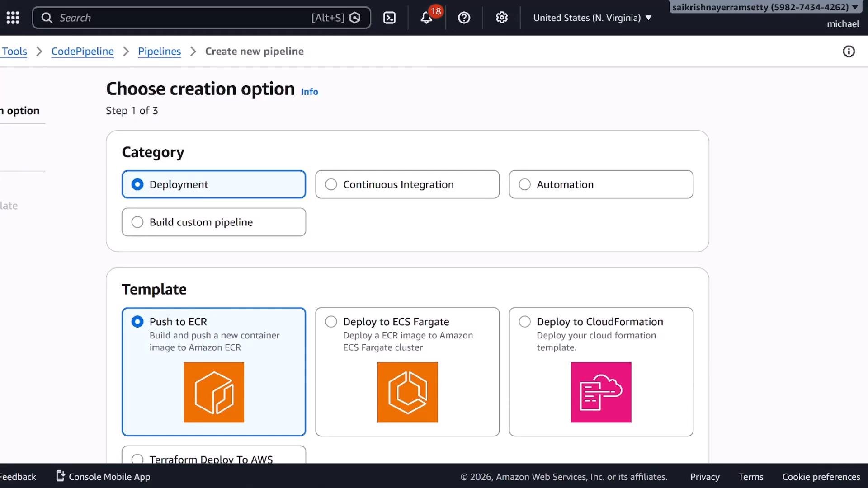Open the settings gear icon

click(x=501, y=18)
